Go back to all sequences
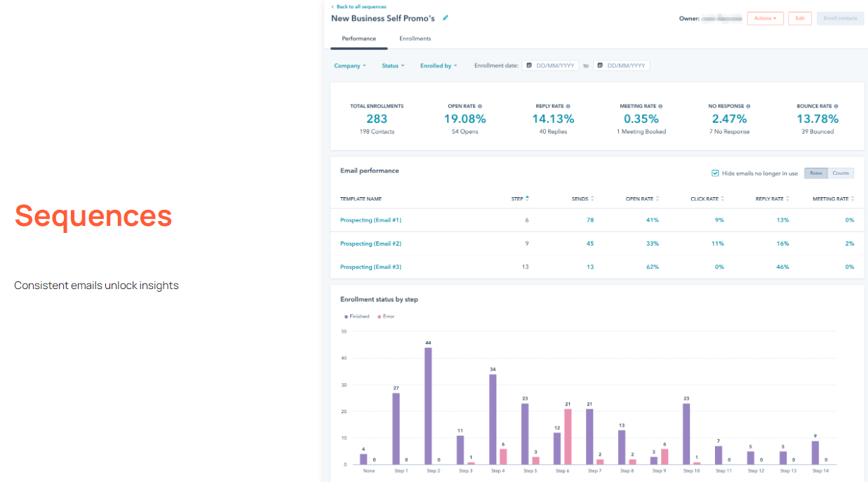868x482 pixels. pyautogui.click(x=359, y=6)
